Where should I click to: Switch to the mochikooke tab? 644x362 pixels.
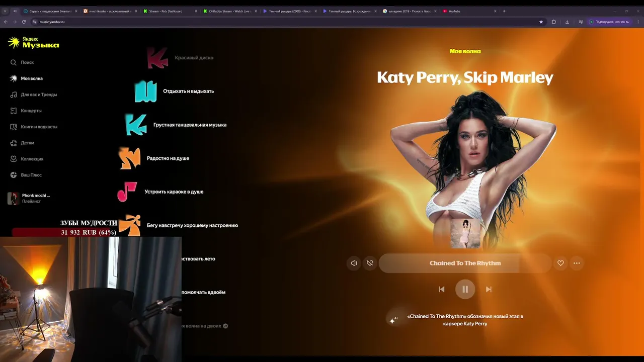[110, 11]
